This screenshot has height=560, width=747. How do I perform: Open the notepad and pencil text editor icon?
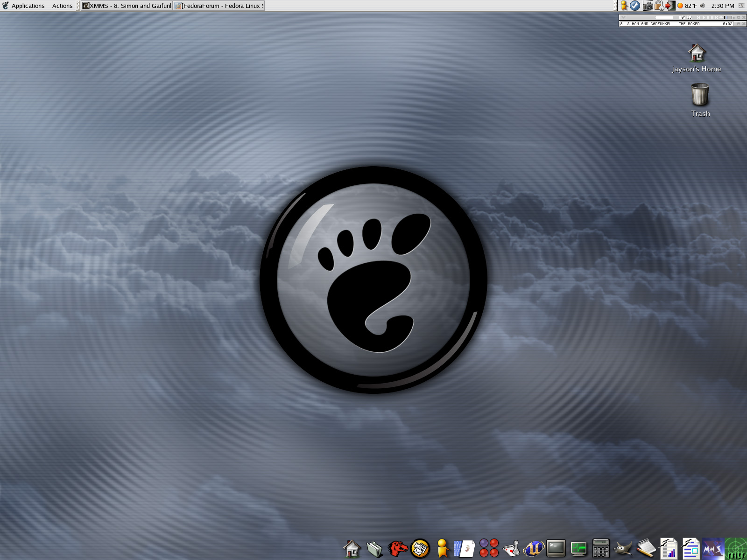[646, 548]
